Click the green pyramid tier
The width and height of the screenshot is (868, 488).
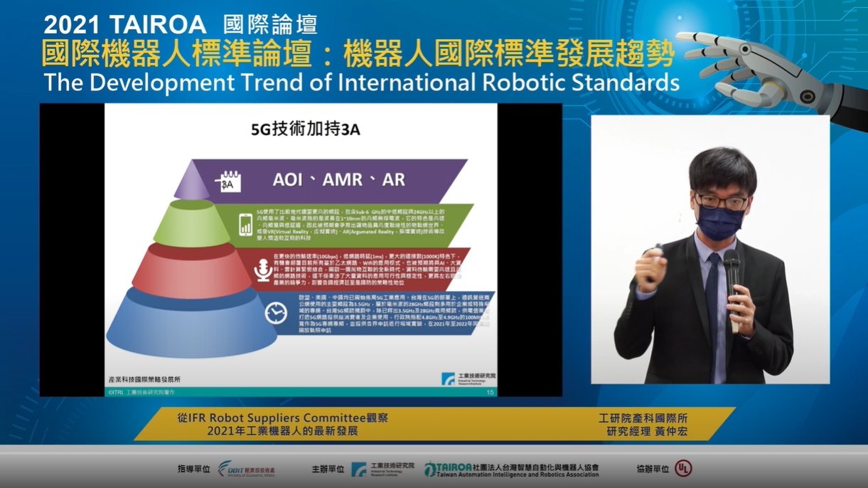click(x=191, y=223)
